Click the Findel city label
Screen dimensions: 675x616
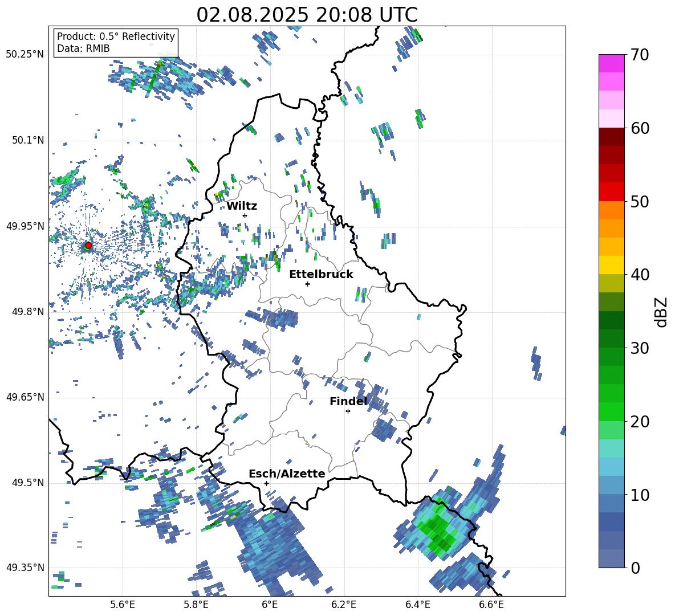click(348, 401)
